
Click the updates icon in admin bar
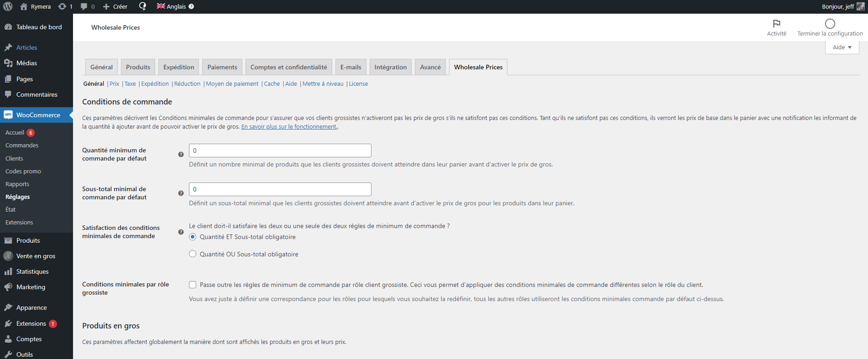coord(63,6)
